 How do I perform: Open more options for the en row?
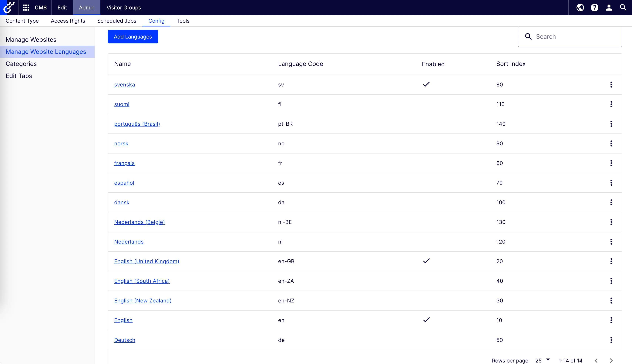pyautogui.click(x=611, y=320)
